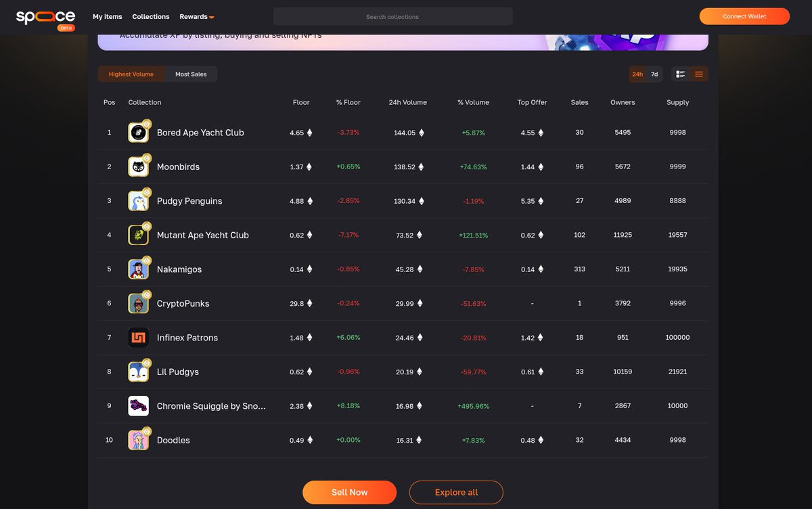This screenshot has height=509, width=812.
Task: Open CryptoPunks collection avatar
Action: (x=139, y=303)
